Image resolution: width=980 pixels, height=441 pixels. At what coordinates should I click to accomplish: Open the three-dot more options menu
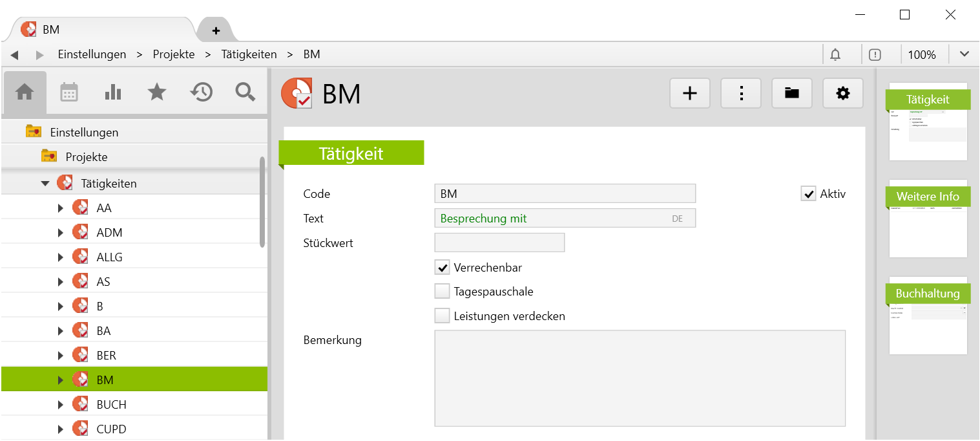(741, 94)
